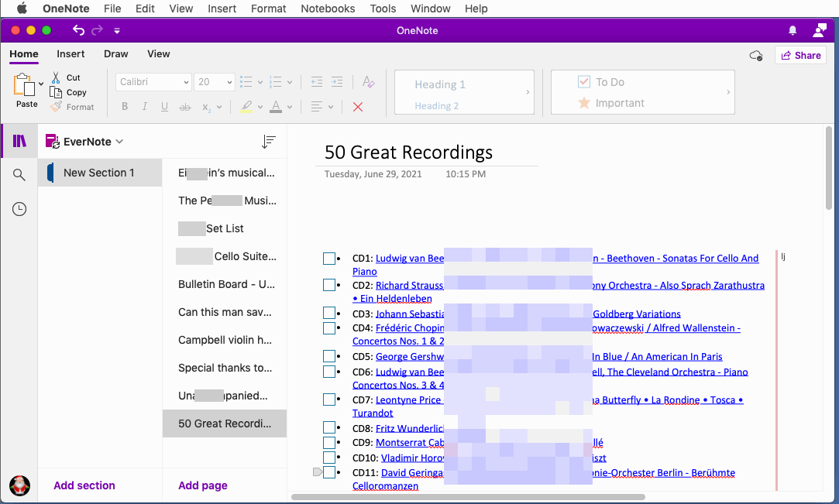839x504 pixels.
Task: Expand numbering style options arrow
Action: tap(290, 82)
